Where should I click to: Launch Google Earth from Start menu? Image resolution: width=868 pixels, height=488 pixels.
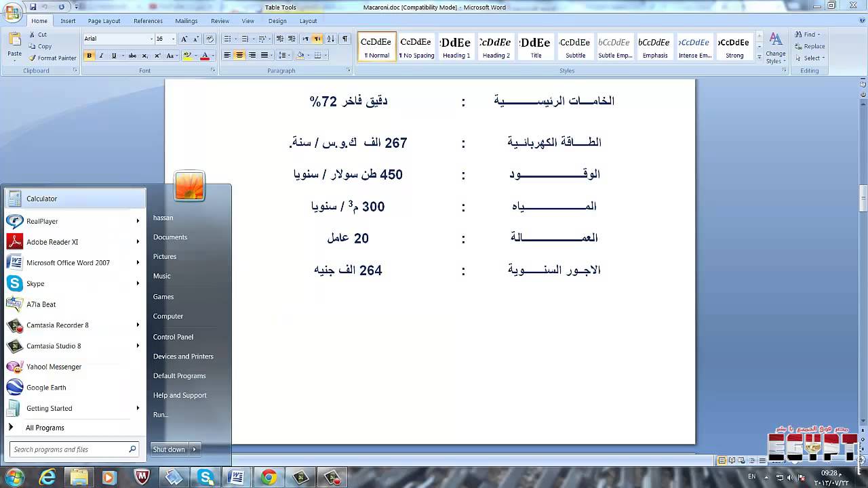coord(75,388)
